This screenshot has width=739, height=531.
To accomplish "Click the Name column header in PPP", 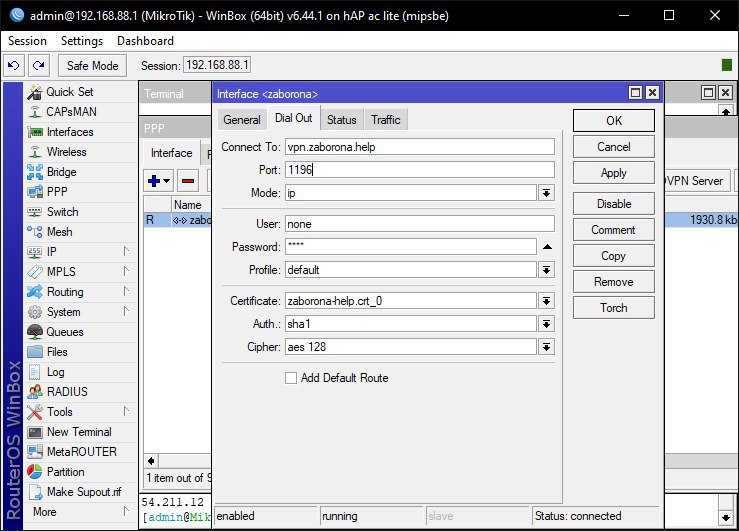I will pyautogui.click(x=191, y=205).
